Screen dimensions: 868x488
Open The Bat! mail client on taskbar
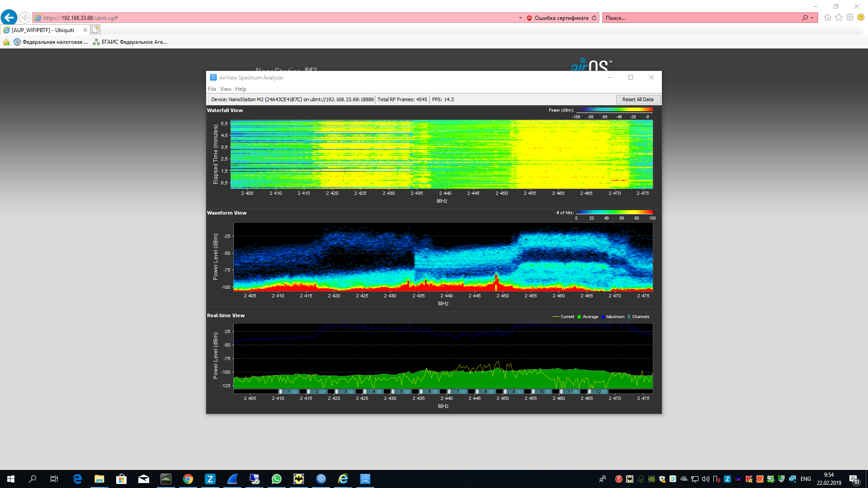(x=299, y=479)
